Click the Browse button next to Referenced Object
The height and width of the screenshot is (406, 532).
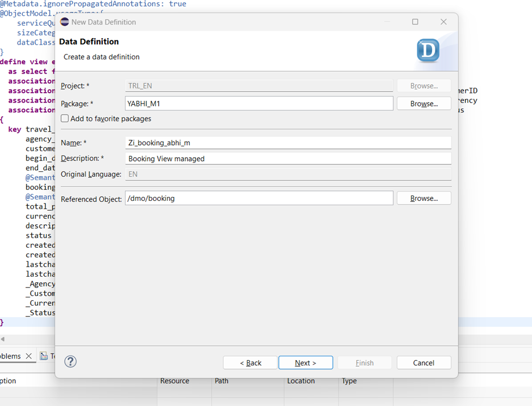tap(424, 198)
